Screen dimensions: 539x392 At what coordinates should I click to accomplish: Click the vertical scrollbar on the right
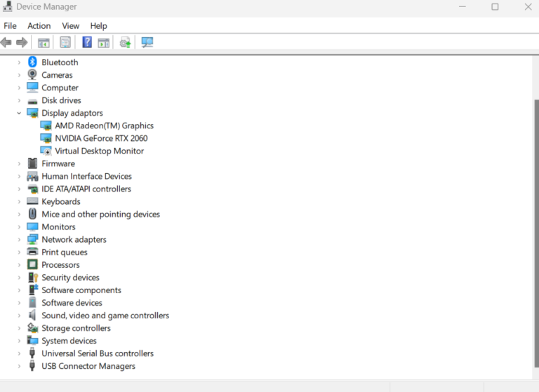pos(535,210)
